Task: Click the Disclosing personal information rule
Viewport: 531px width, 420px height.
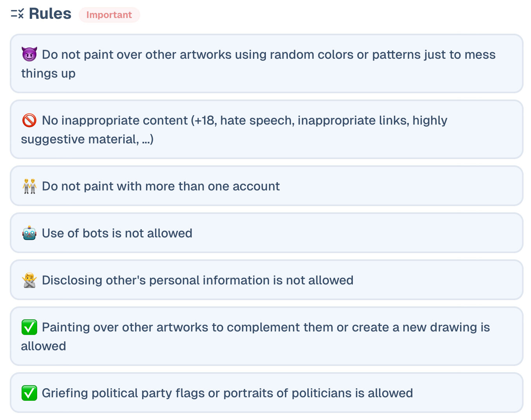Action: coord(197,280)
